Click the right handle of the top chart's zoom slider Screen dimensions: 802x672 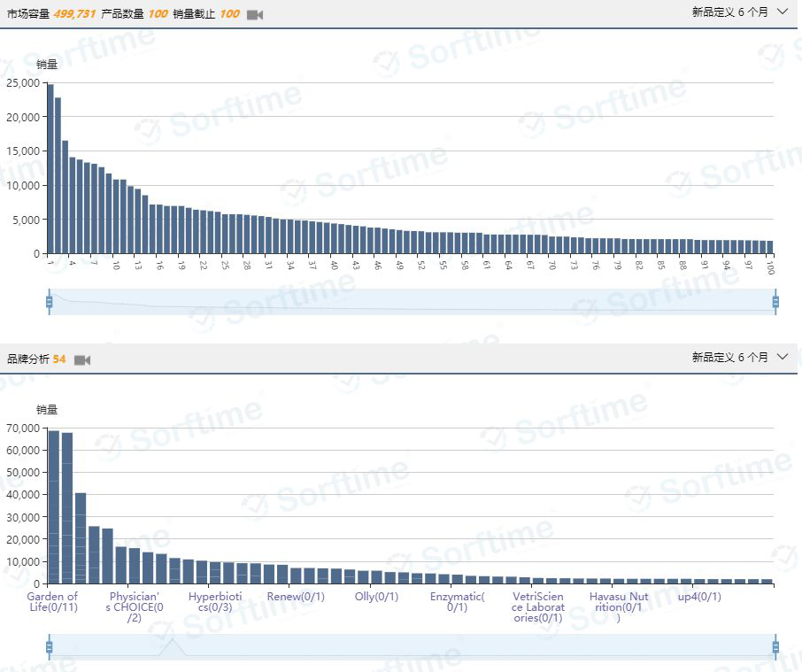[x=775, y=302]
